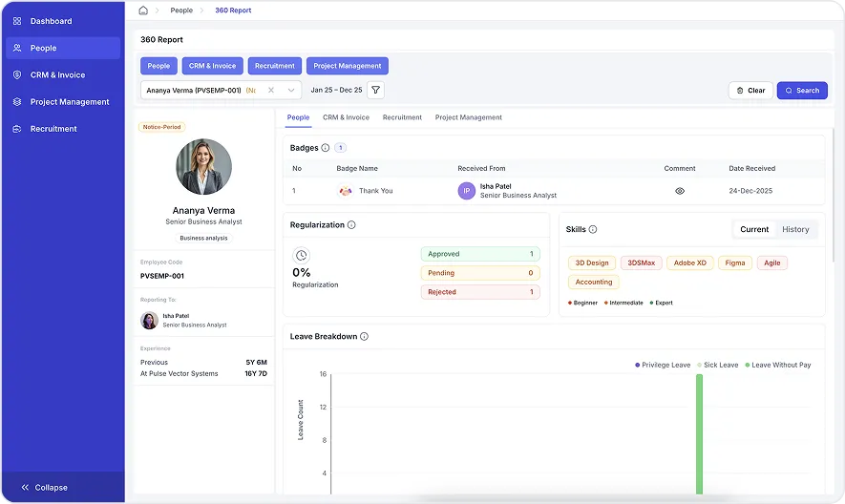Open the Project Management sub-tab
This screenshot has height=504, width=845.
click(468, 117)
